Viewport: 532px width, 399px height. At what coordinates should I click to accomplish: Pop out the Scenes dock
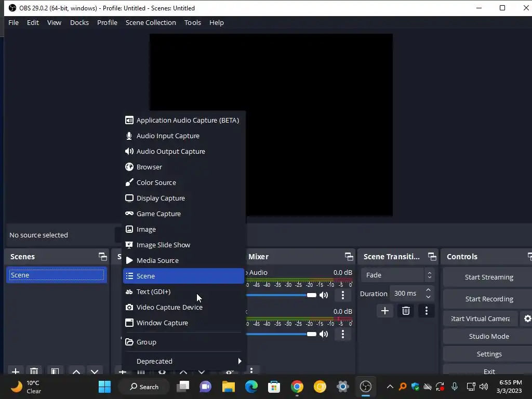coord(102,257)
